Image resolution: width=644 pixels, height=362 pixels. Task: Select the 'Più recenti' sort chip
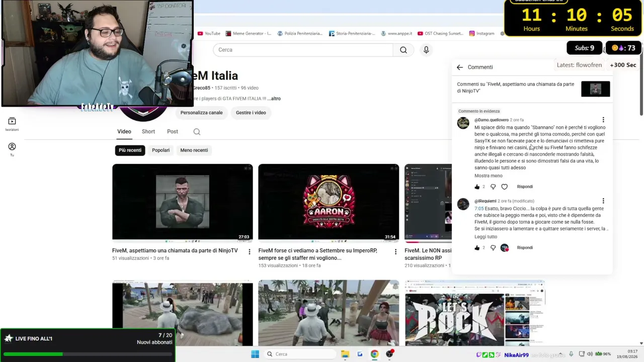click(x=130, y=150)
